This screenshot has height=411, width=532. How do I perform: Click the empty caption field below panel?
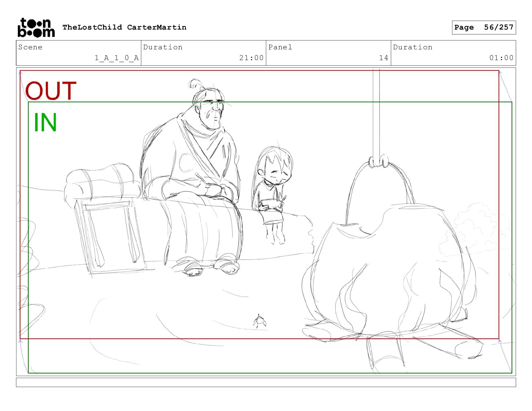[266, 382]
